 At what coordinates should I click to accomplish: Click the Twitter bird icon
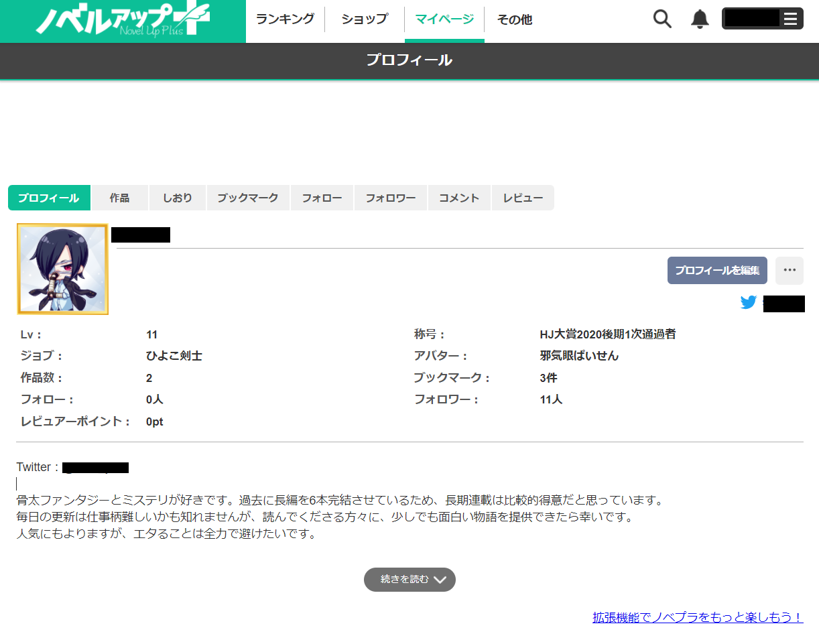[x=749, y=303]
